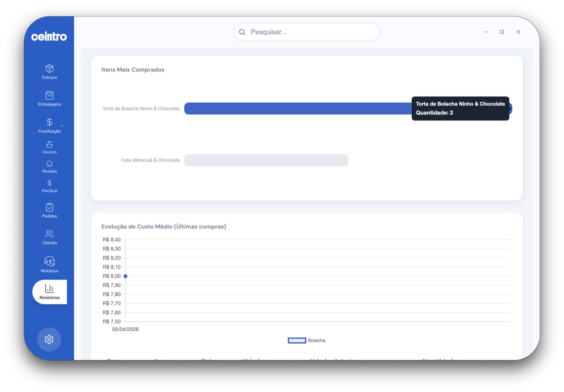The height and width of the screenshot is (392, 564).
Task: Click the 05/04/2026 date label
Action: click(125, 329)
